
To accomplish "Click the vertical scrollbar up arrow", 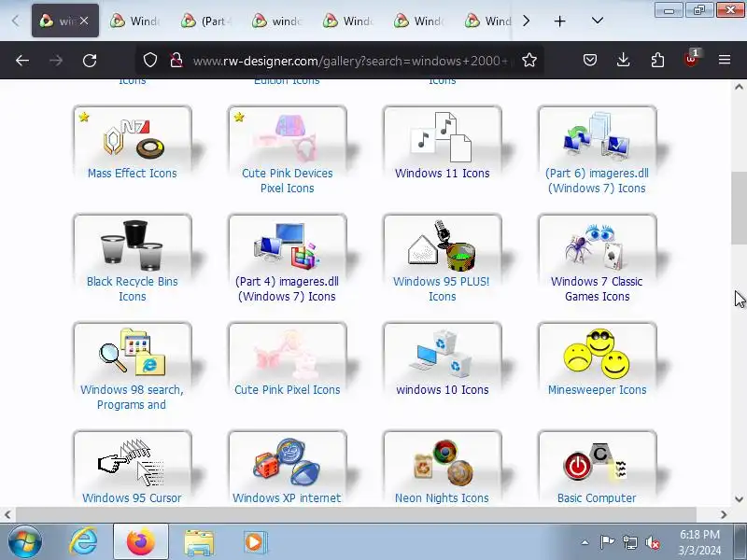I will point(739,87).
